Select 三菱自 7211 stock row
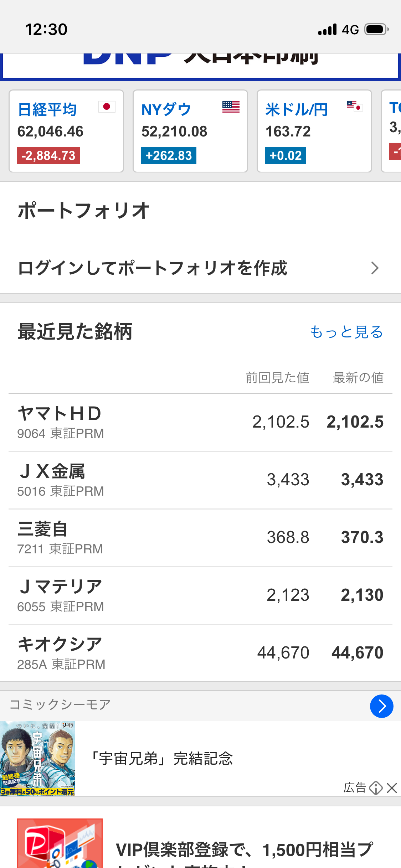Viewport: 401px width, 868px height. click(200, 538)
